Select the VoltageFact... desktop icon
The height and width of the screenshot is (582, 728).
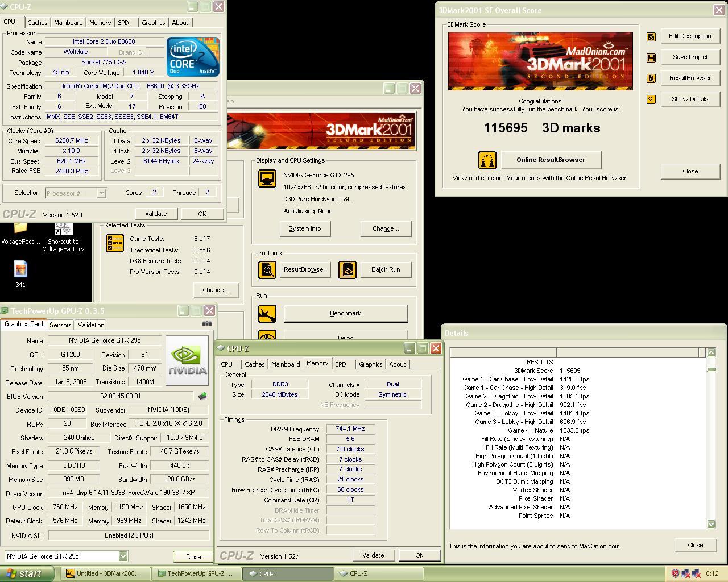(x=20, y=234)
